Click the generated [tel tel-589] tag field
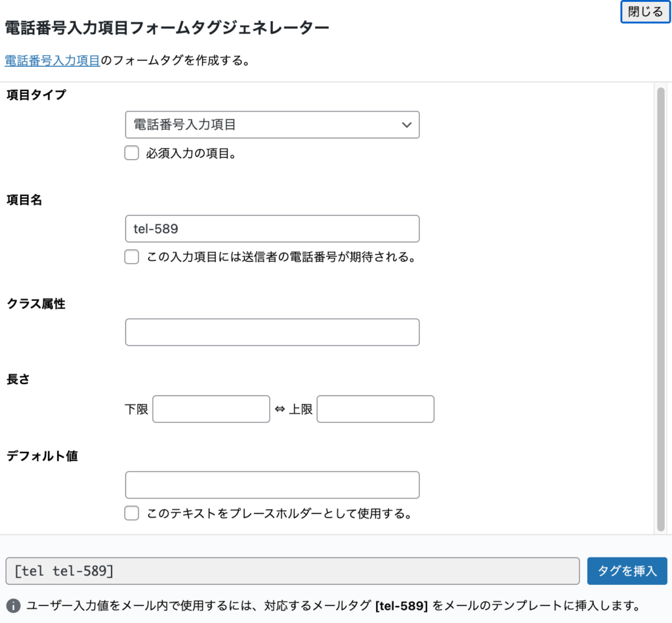Screen dimensions: 672x623 [x=292, y=571]
